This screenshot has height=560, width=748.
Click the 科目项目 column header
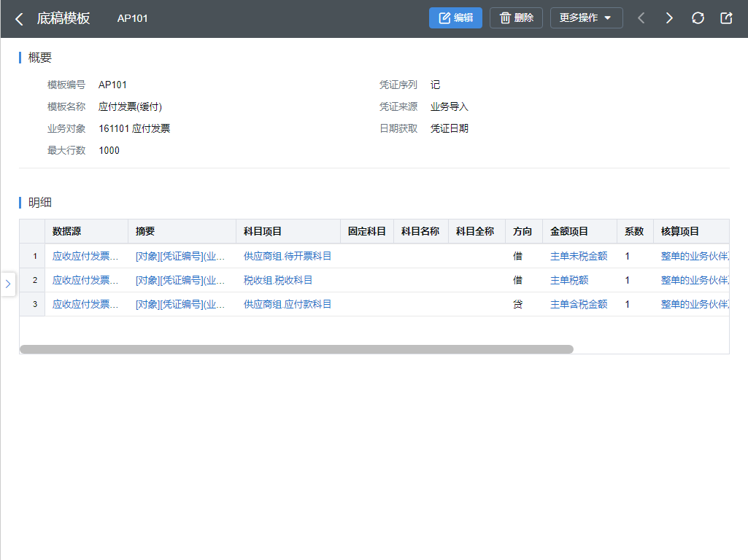(x=288, y=232)
